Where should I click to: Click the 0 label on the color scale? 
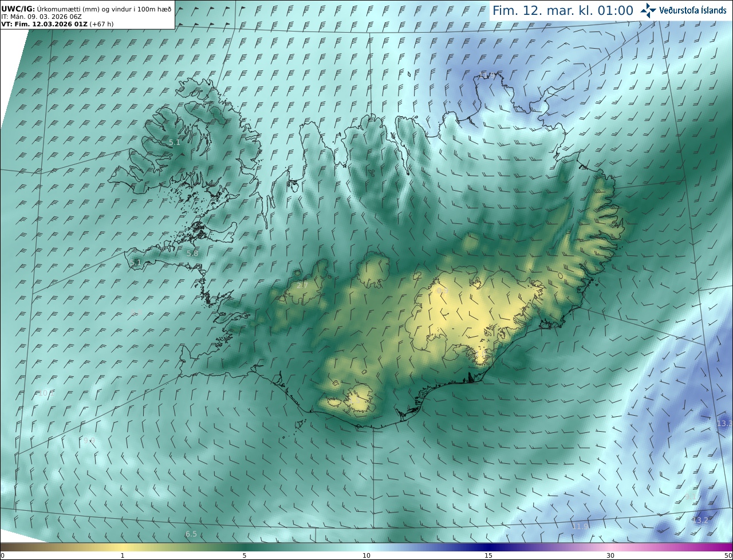2,555
